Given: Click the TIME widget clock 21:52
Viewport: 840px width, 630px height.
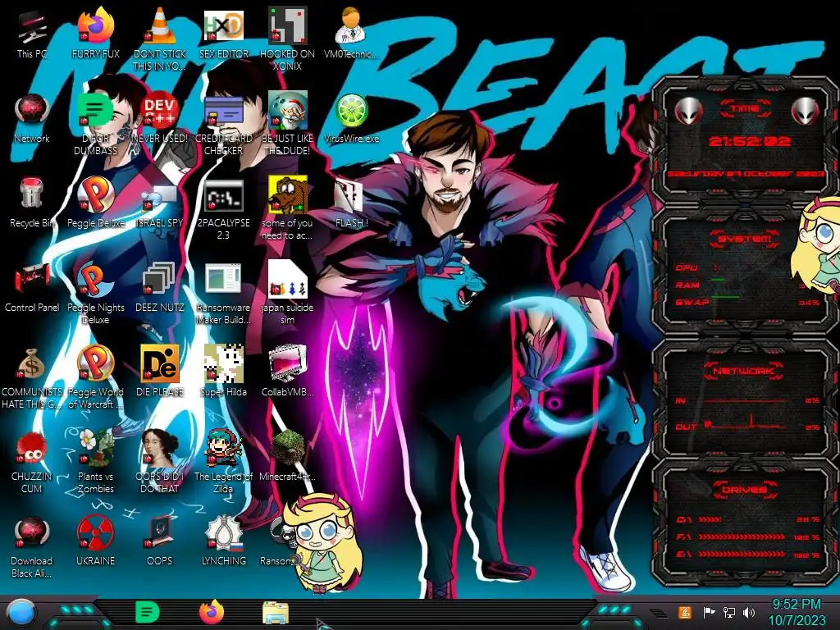Looking at the screenshot, I should 749,141.
